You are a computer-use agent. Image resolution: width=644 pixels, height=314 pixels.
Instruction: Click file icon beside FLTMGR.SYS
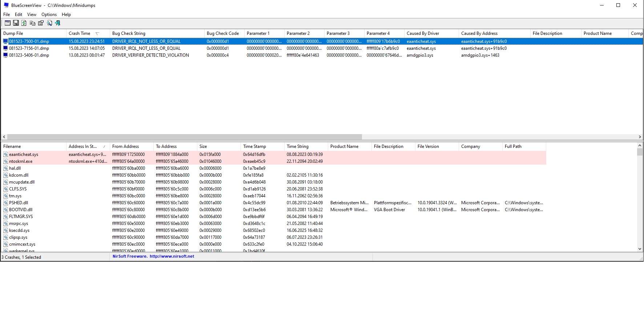(5, 217)
